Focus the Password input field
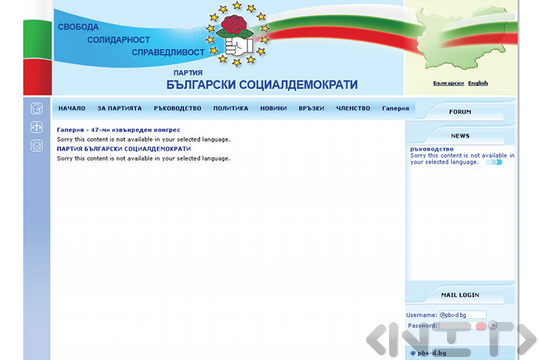This screenshot has height=360, width=540. click(463, 326)
